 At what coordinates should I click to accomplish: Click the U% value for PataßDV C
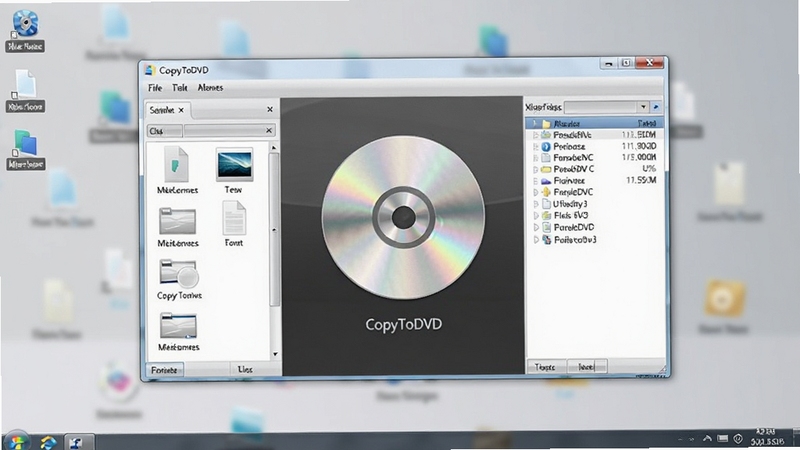[x=649, y=168]
